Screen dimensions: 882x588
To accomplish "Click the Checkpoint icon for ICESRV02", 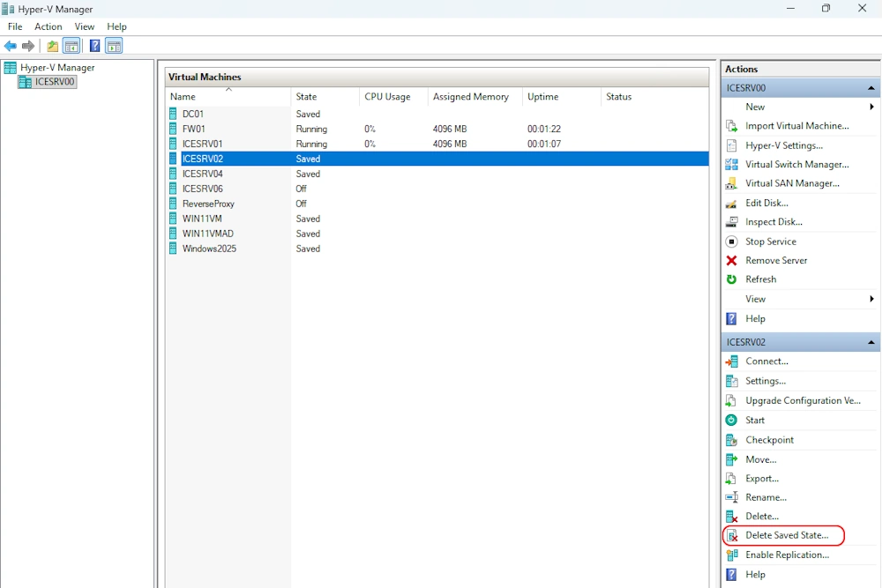I will [731, 440].
